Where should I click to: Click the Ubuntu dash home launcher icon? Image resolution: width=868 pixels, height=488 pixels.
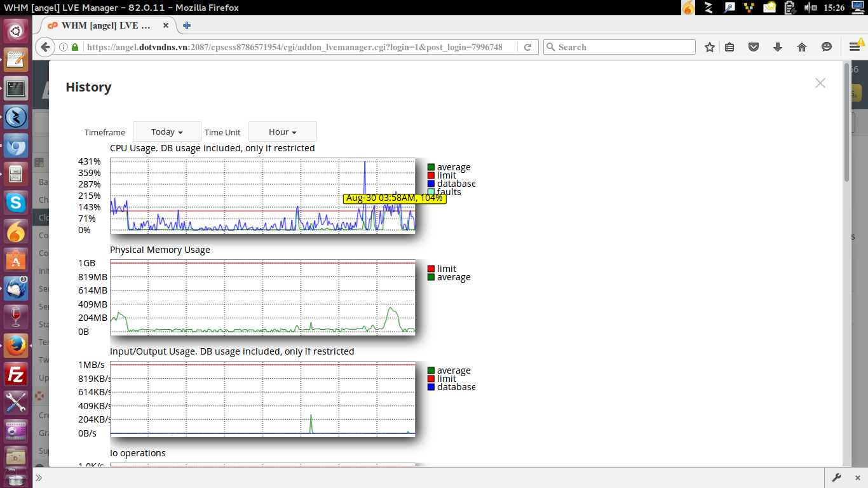16,30
